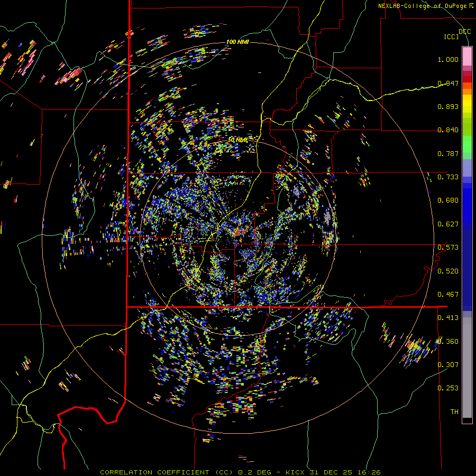The height and width of the screenshot is (476, 476).
Task: Click the [CC] units label
Action: click(x=452, y=36)
